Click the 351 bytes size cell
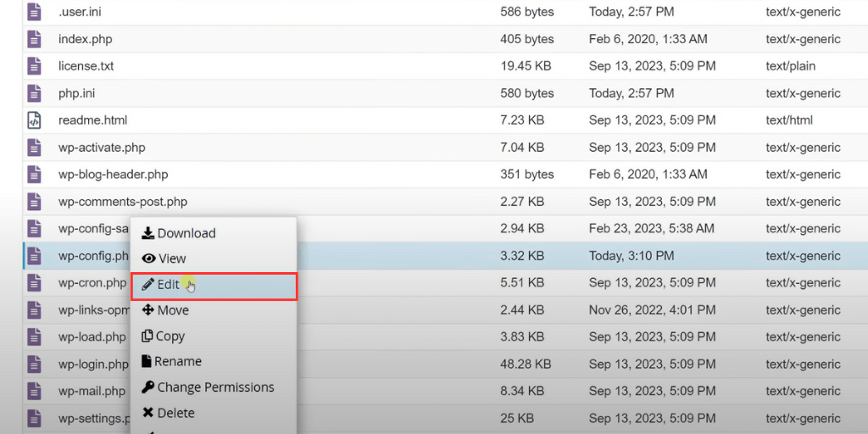This screenshot has height=434, width=868. tap(526, 175)
